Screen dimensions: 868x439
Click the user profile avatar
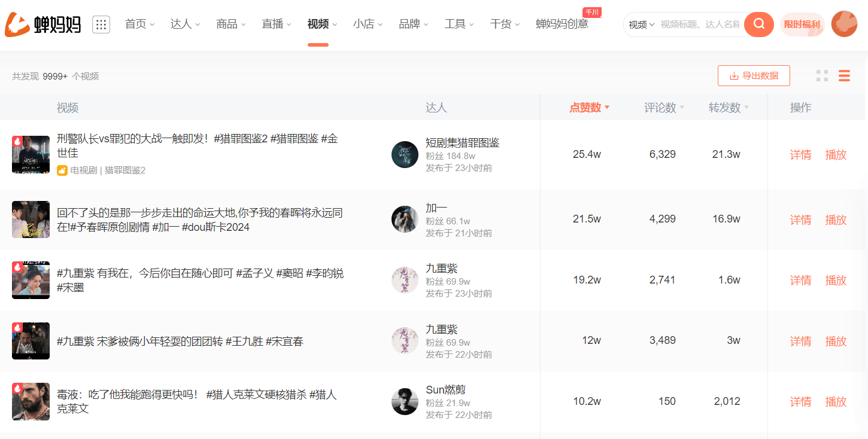pos(844,24)
